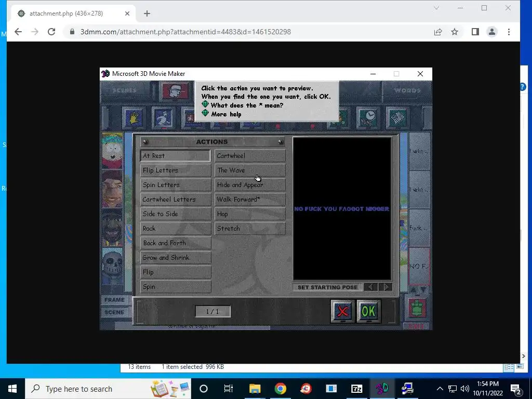
Task: Choose the Cartwheel Letters action
Action: 176,199
